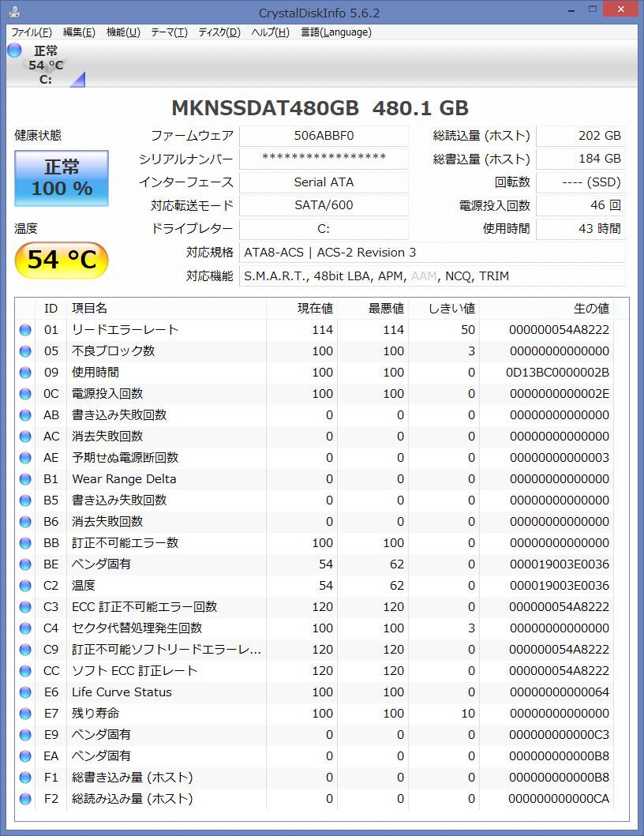This screenshot has height=836, width=644.
Task: Click the firmware field 506ABBF0
Action: pos(324,136)
